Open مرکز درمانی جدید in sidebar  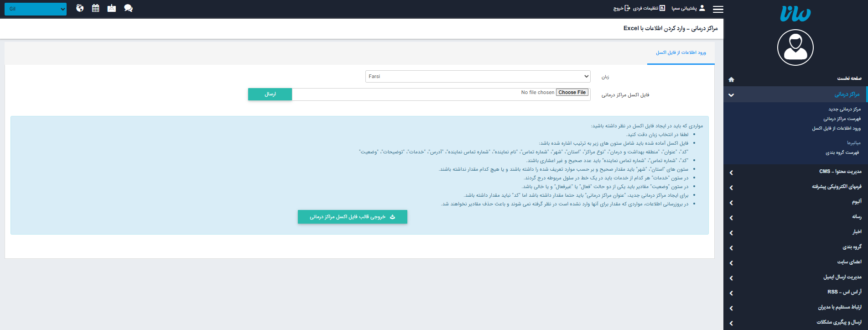pyautogui.click(x=844, y=109)
